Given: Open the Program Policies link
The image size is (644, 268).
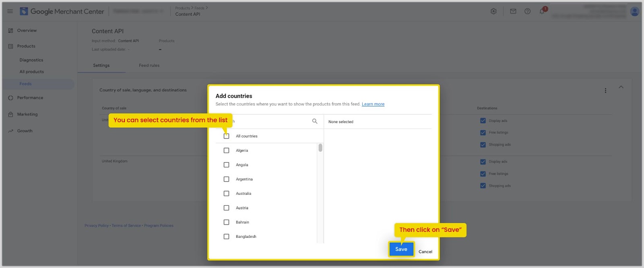Looking at the screenshot, I should pos(159,226).
